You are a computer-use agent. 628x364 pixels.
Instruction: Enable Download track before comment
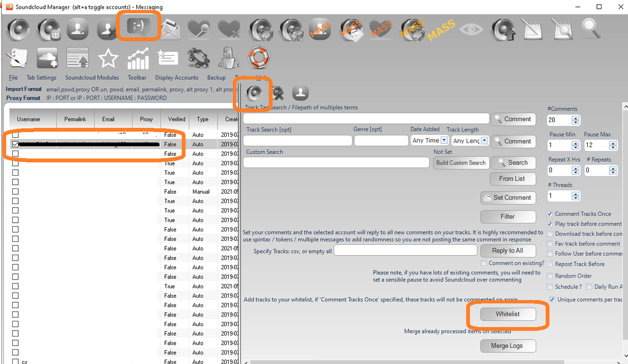tap(550, 234)
